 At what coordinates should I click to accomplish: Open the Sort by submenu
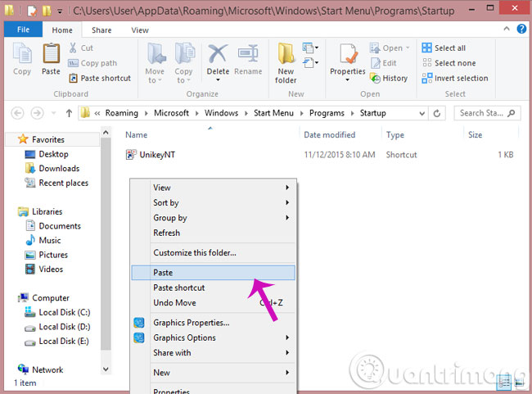coord(213,203)
